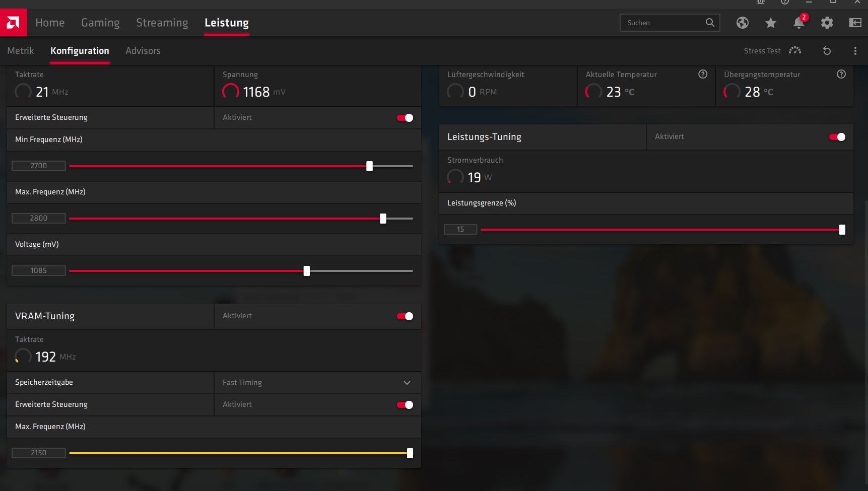Click the Leistungsgrenze value box 15
The image size is (868, 491).
[460, 229]
